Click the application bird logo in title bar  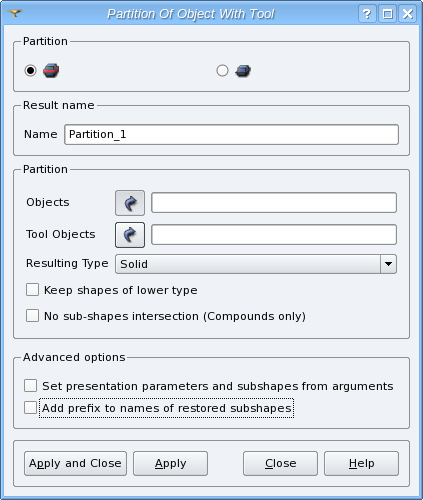tap(15, 13)
